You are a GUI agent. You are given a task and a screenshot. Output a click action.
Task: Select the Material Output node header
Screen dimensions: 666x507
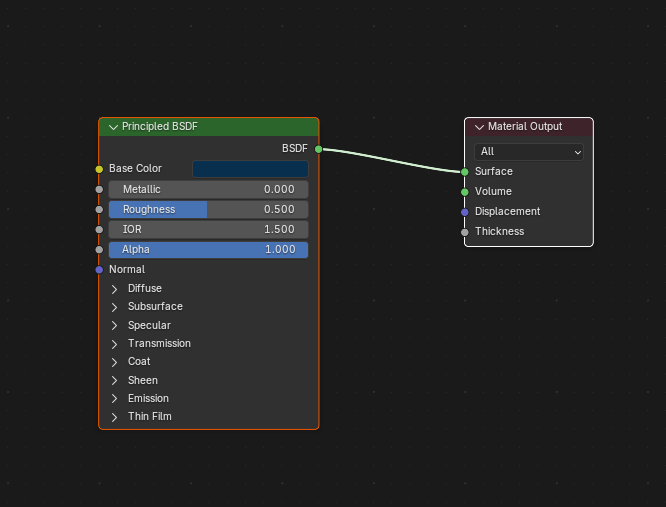click(x=529, y=127)
